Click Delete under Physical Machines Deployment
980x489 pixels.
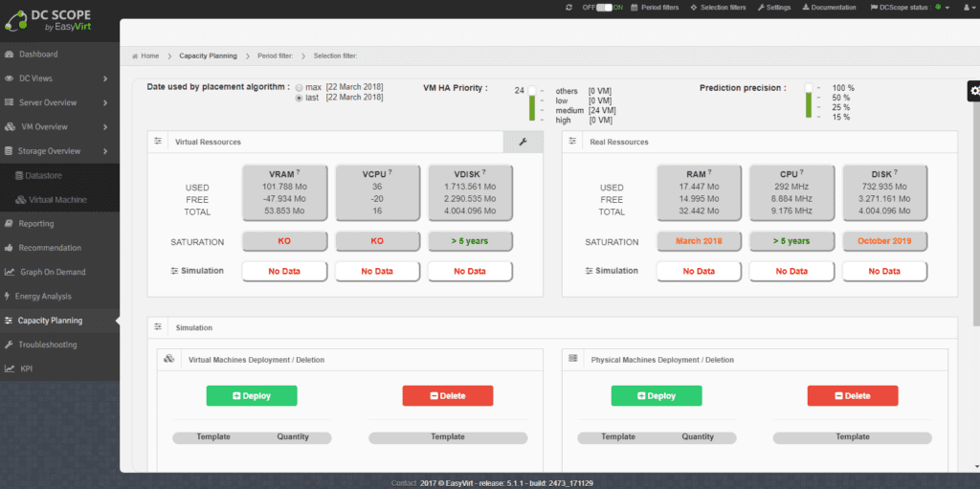click(x=853, y=396)
